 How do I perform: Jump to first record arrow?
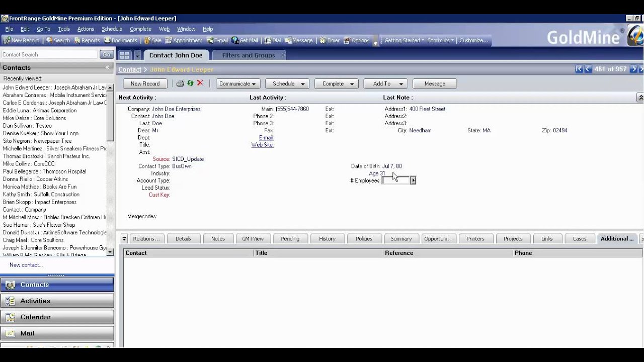(x=579, y=69)
